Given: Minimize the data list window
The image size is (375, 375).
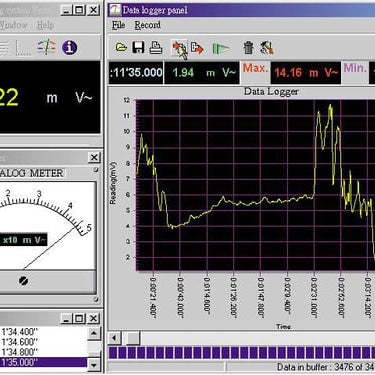Looking at the screenshot, I should coord(67,319).
